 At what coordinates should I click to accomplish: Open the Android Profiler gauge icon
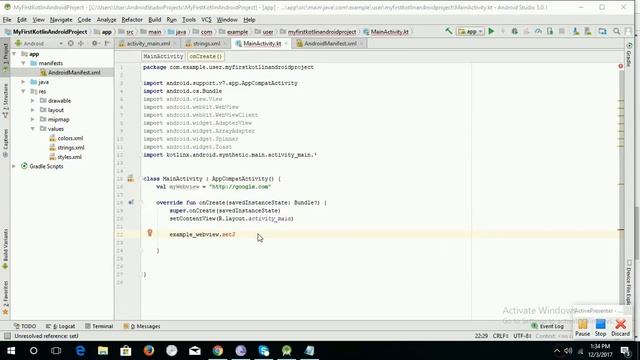538,31
